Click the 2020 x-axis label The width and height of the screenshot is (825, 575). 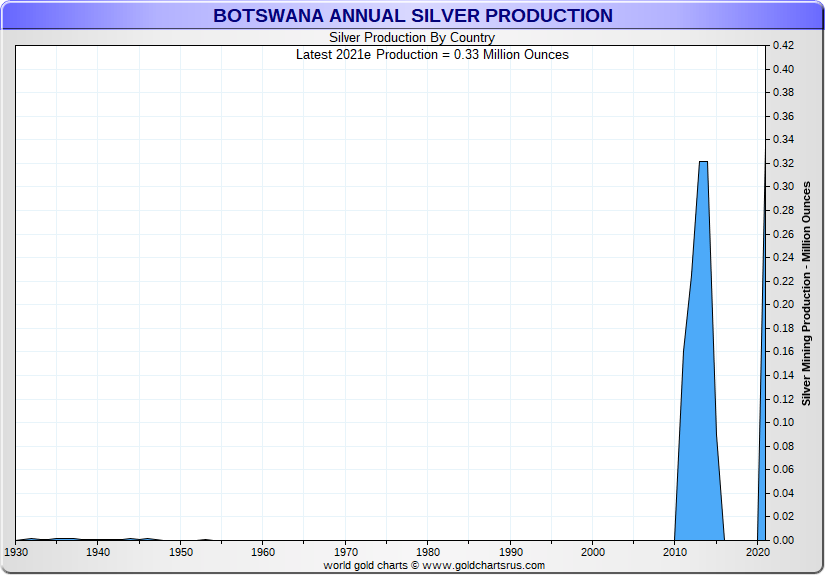pyautogui.click(x=757, y=552)
